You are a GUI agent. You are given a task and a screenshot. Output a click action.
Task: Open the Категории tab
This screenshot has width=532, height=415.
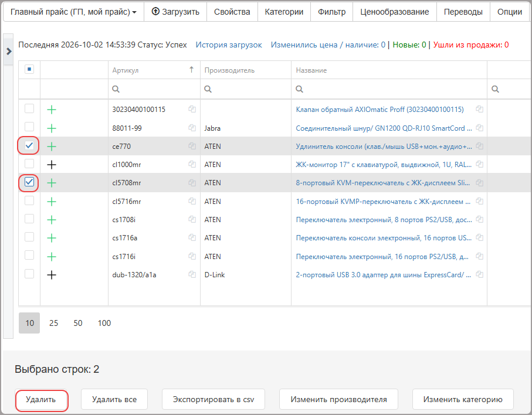[x=284, y=12]
